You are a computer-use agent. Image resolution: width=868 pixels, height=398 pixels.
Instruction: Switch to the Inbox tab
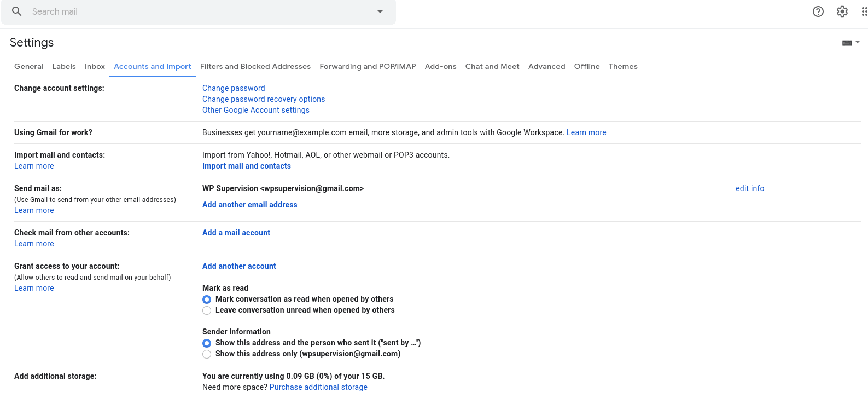click(x=95, y=66)
